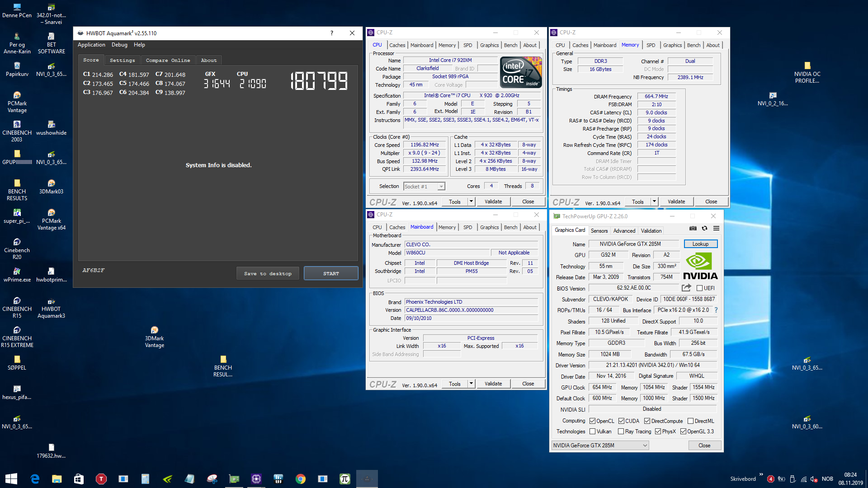Open 3DMark Vantage desktop icon

[155, 337]
